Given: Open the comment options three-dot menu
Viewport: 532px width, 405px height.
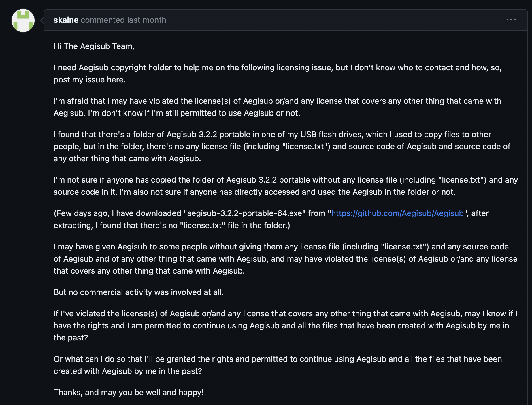Looking at the screenshot, I should (511, 20).
